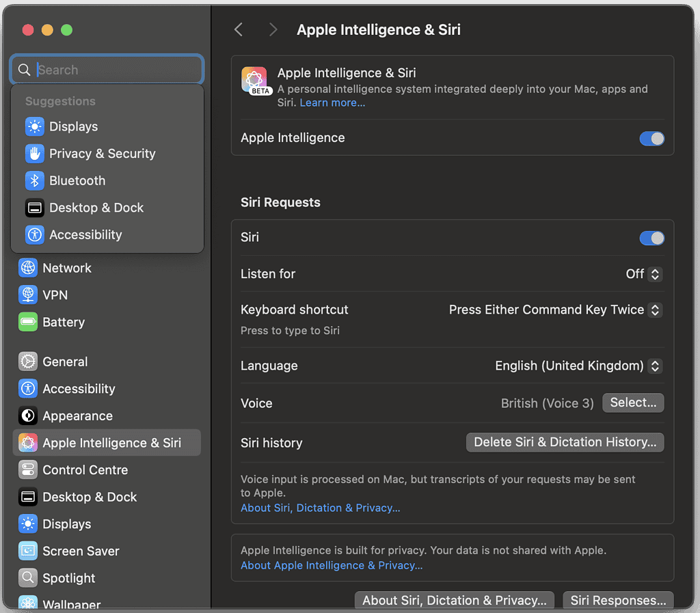The height and width of the screenshot is (613, 700).
Task: Click the Spotlight magnifier icon in sidebar
Action: (x=28, y=578)
